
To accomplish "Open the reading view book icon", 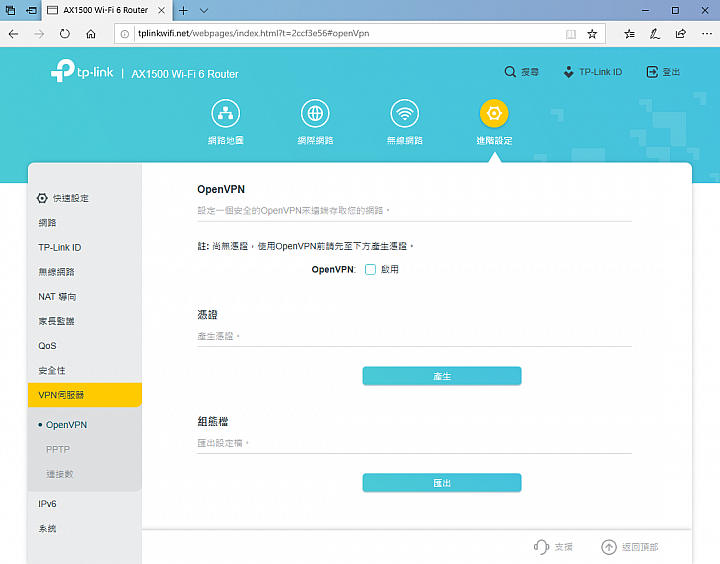I will tap(571, 34).
